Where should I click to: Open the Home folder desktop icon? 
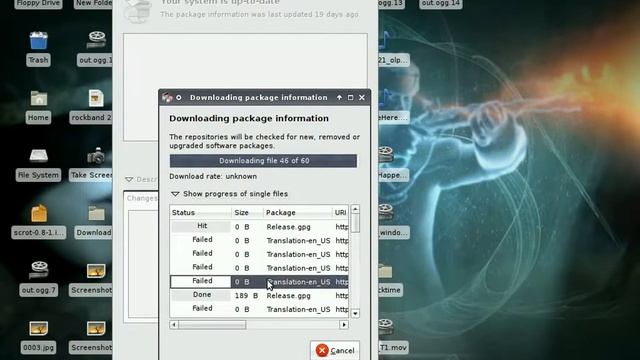[38, 98]
